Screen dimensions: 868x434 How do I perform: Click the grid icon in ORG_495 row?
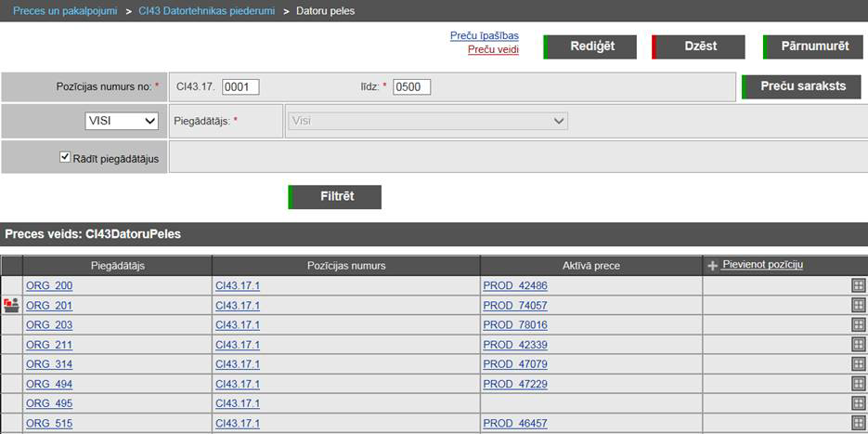click(x=858, y=403)
